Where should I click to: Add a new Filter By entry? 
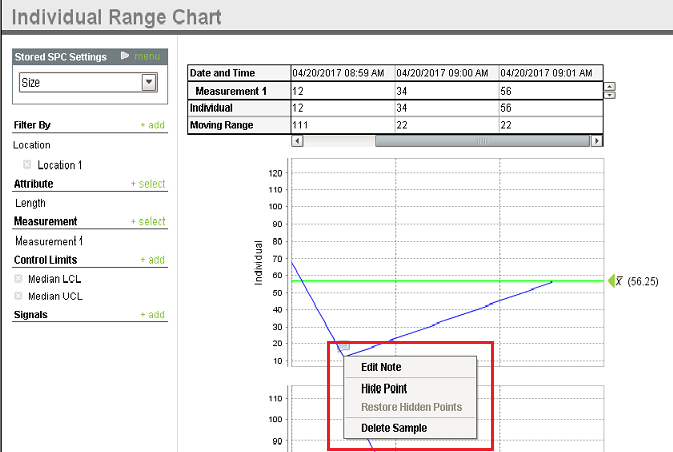[152, 126]
